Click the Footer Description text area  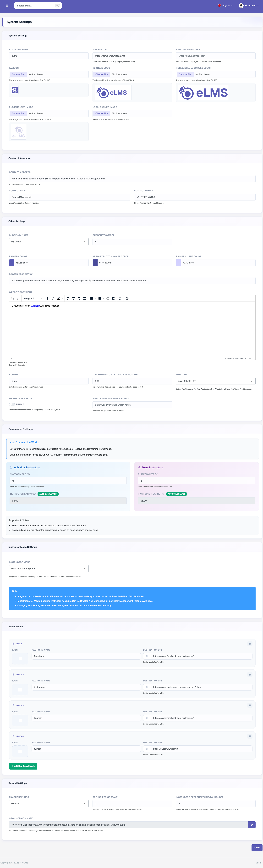132,281
